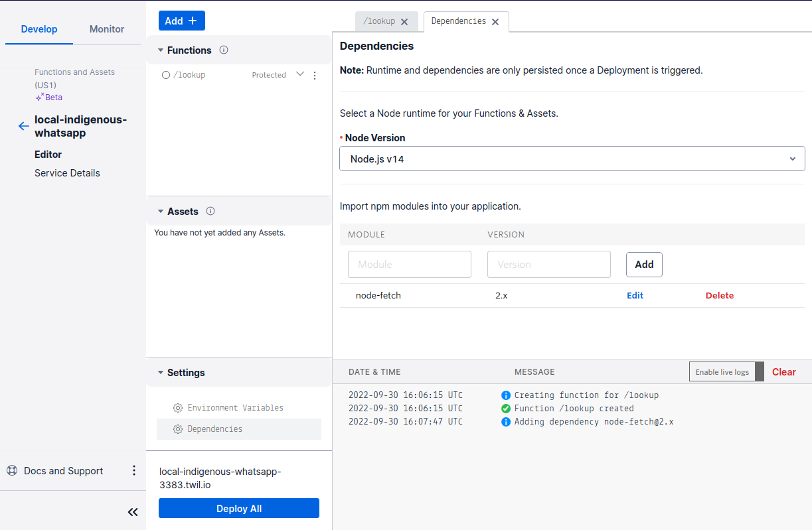Screen dimensions: 812x530
Task: Click the node-fetch module name
Action: [378, 295]
